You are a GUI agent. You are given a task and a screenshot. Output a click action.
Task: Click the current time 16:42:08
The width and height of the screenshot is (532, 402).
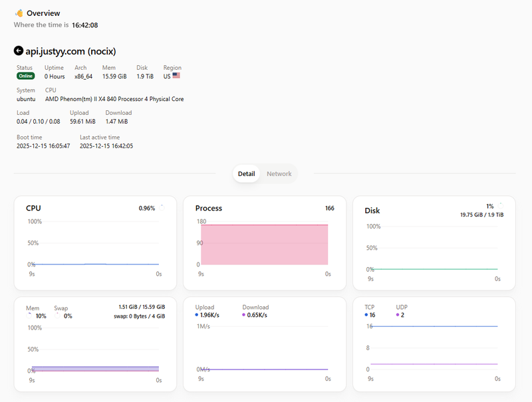[85, 25]
